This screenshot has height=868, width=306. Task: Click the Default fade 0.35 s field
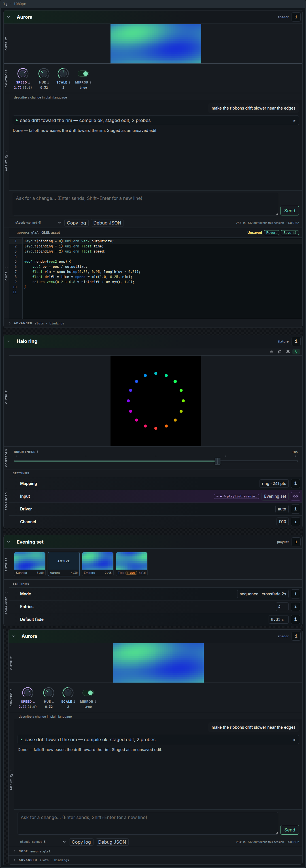(278, 620)
